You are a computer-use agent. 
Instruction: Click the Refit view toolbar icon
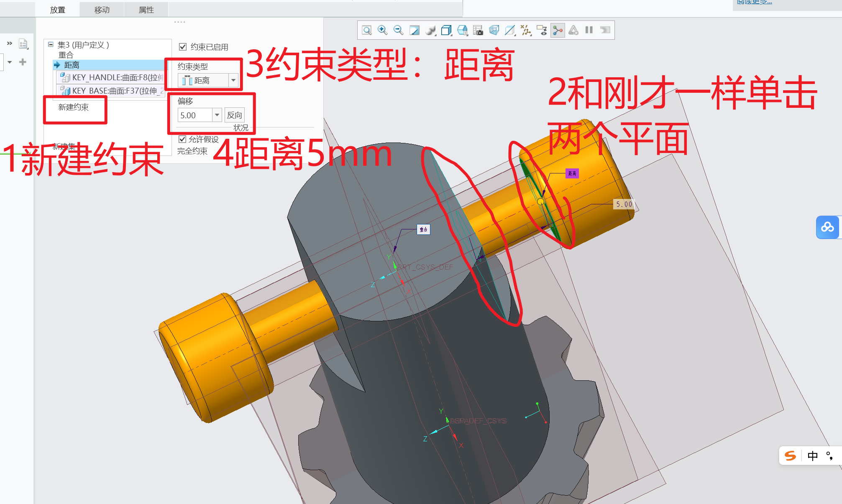415,30
